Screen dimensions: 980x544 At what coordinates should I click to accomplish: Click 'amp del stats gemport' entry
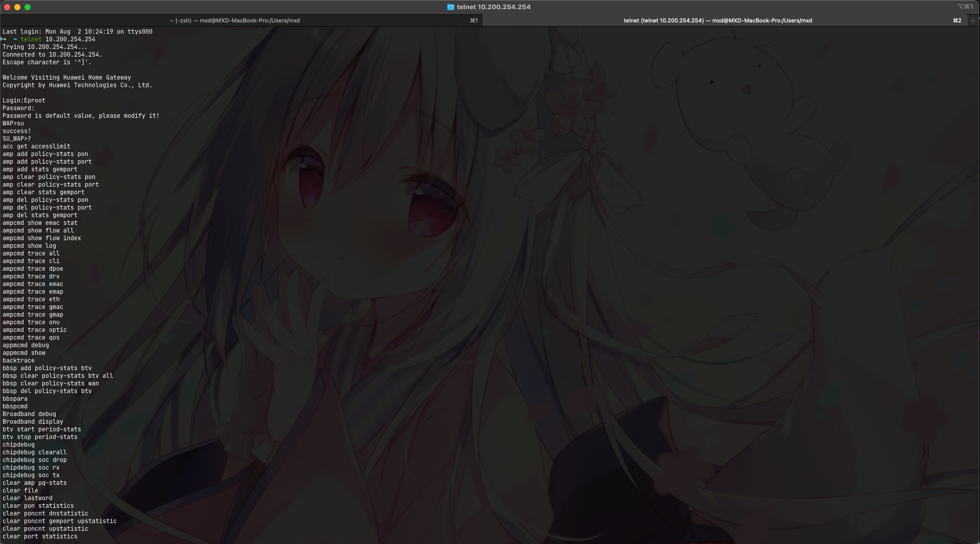coord(40,215)
